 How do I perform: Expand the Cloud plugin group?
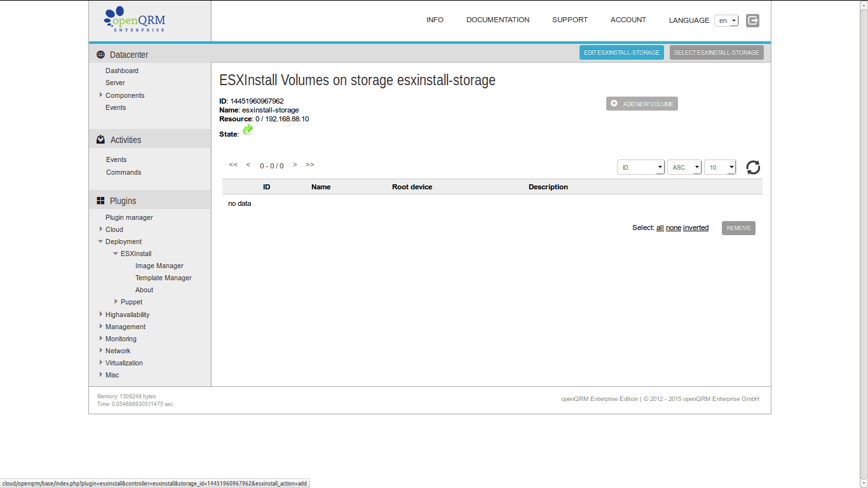(101, 229)
